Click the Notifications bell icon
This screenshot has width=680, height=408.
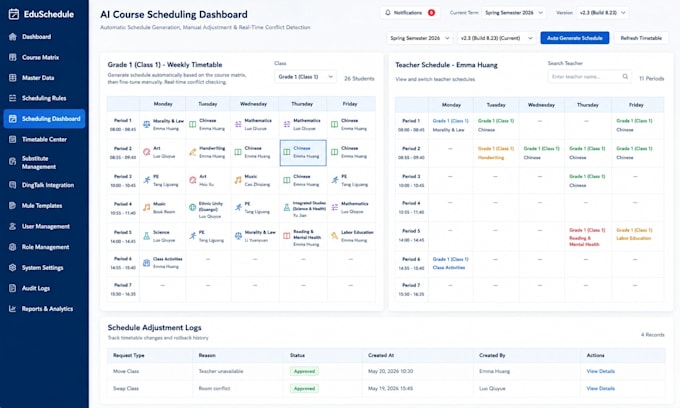coord(388,13)
